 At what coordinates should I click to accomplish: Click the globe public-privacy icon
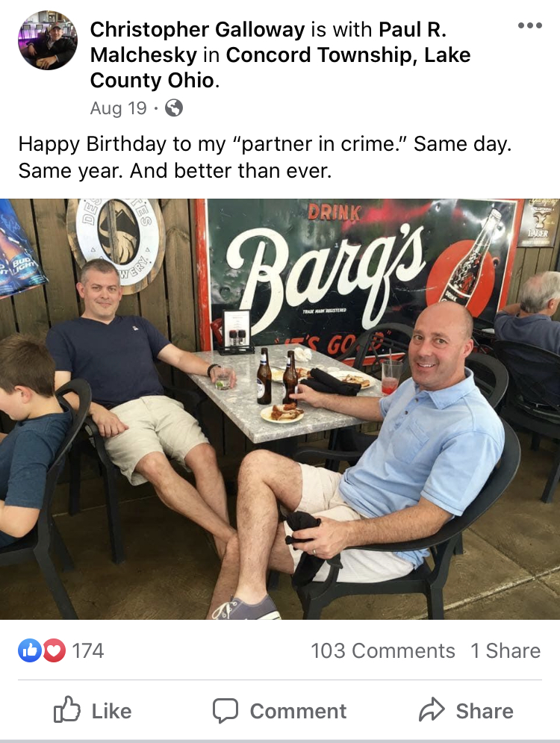tap(174, 108)
